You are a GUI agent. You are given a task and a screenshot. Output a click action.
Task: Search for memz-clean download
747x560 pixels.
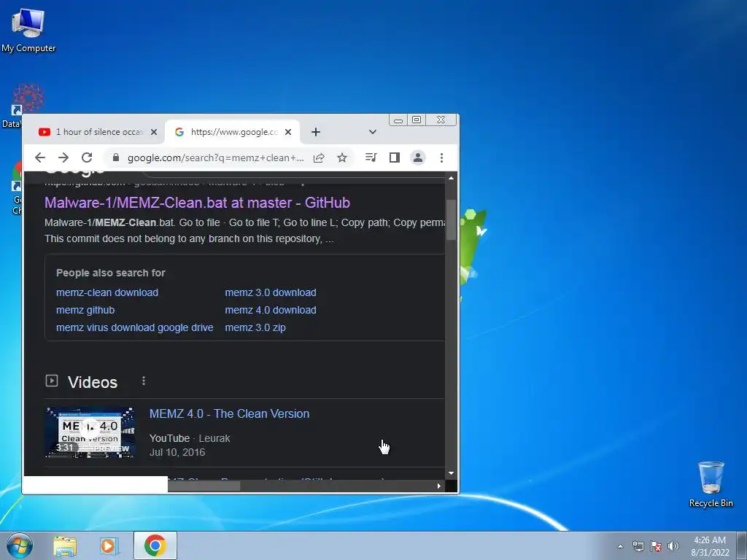pyautogui.click(x=107, y=292)
